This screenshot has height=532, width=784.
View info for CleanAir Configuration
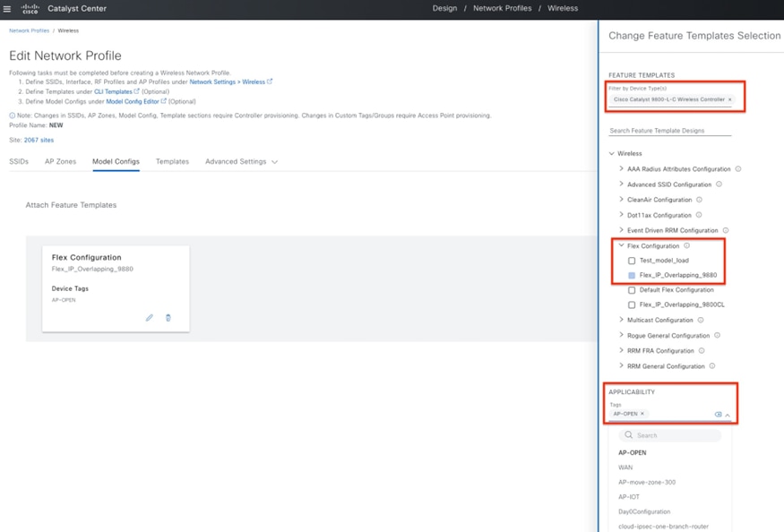point(699,199)
